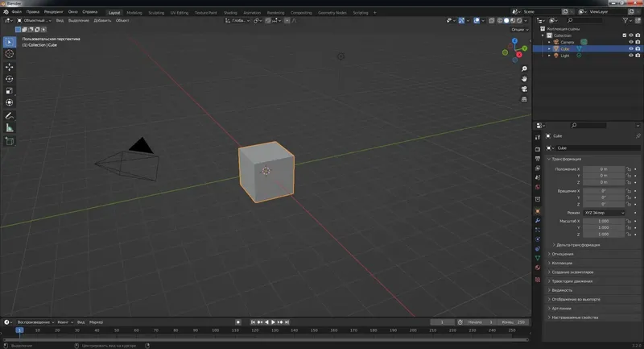Switch to Rendered viewport shading

(519, 20)
